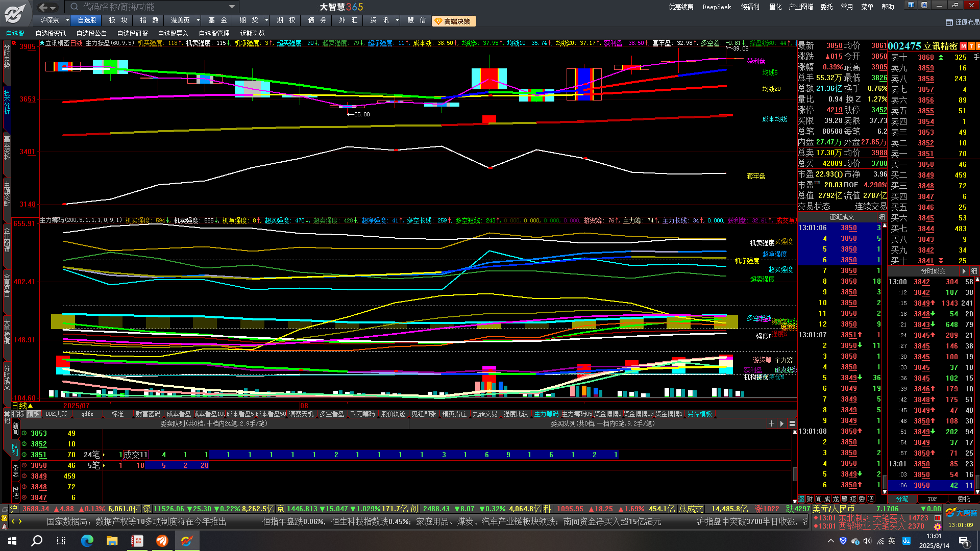The width and height of the screenshot is (980, 551).
Task: Select the TOP tab at bottom right
Action: click(x=932, y=499)
